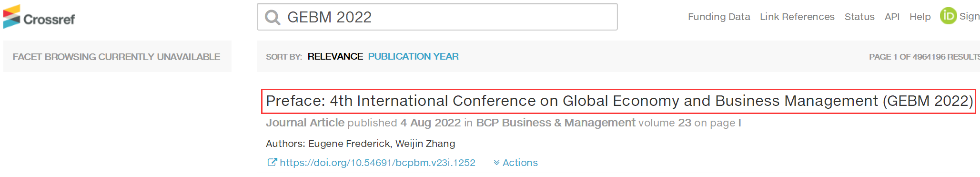Expand the Actions dropdown
The width and height of the screenshot is (980, 177).
[x=515, y=163]
